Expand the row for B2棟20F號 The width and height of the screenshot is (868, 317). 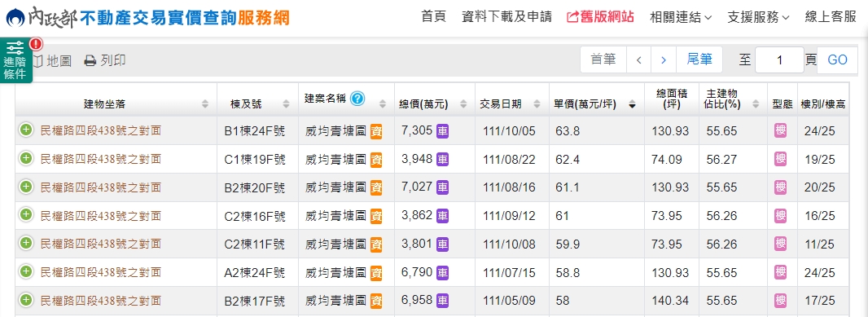point(25,187)
